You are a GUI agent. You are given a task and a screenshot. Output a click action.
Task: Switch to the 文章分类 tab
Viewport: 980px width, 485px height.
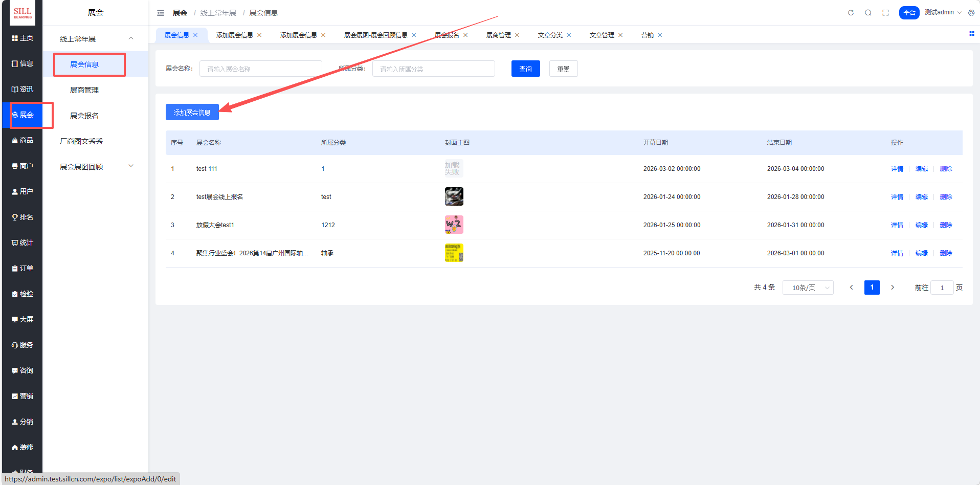click(550, 35)
